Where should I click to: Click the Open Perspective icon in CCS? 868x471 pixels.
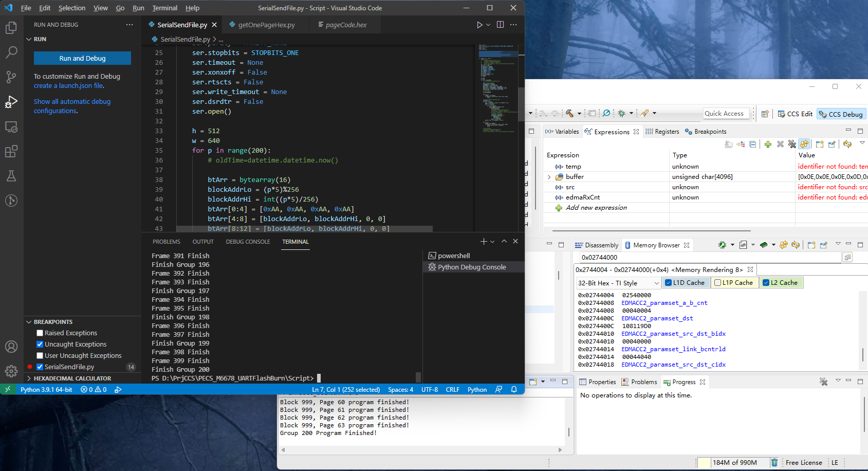point(765,114)
